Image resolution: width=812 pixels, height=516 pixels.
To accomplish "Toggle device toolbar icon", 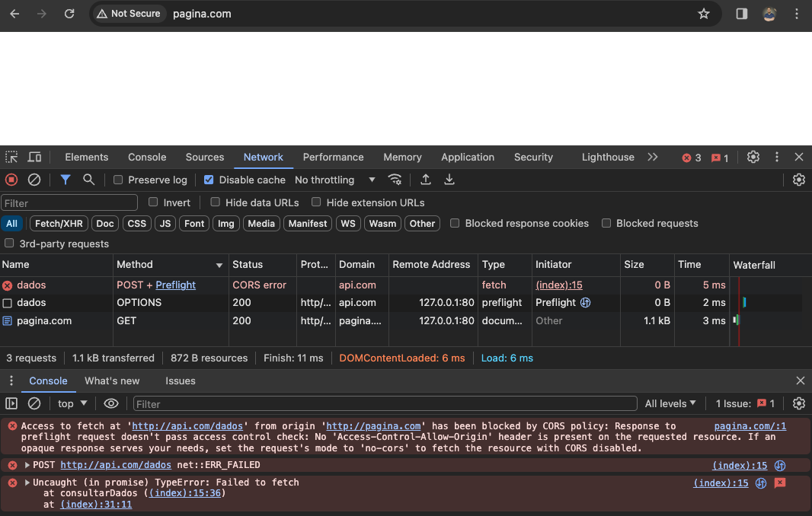I will point(34,158).
